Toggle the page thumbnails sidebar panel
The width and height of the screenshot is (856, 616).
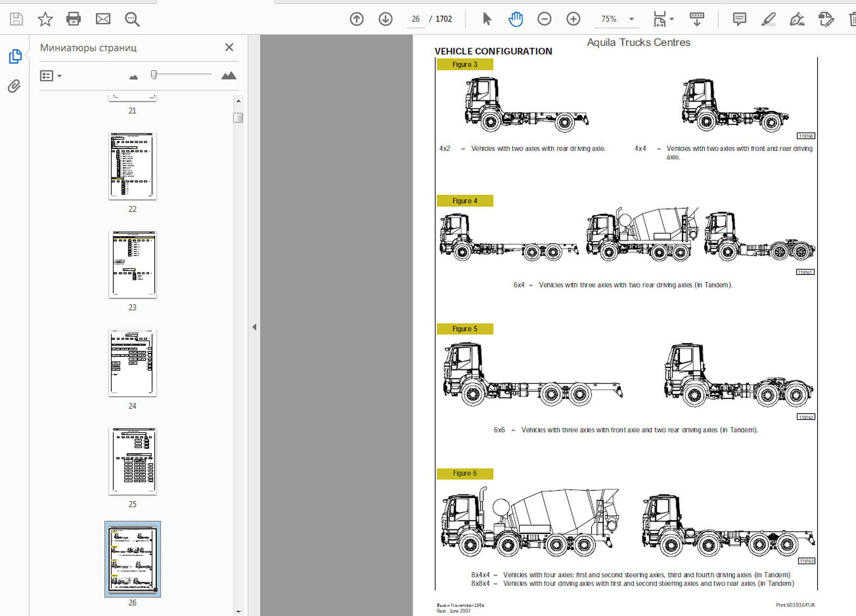[15, 56]
